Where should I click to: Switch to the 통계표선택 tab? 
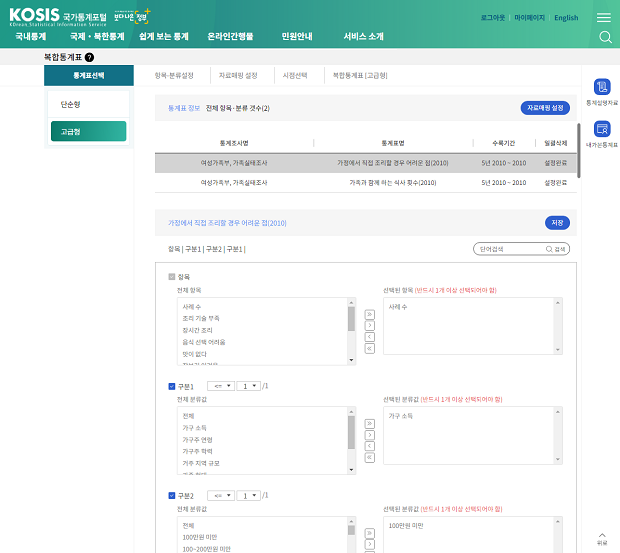coord(89,75)
